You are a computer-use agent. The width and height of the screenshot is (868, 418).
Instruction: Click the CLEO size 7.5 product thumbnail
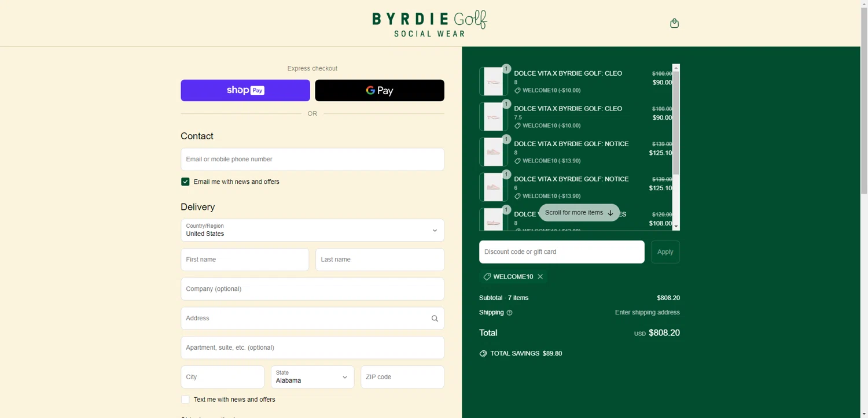click(494, 117)
